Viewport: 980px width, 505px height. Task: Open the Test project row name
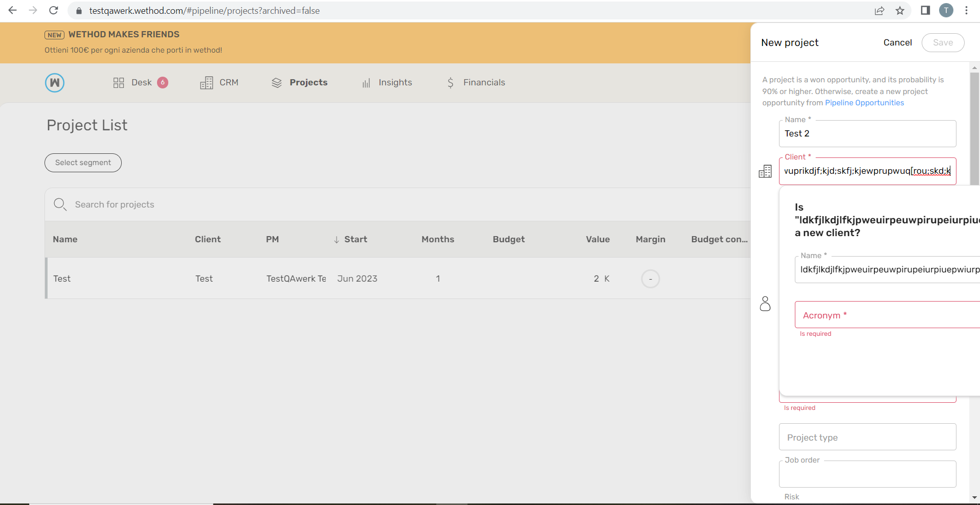pos(62,279)
